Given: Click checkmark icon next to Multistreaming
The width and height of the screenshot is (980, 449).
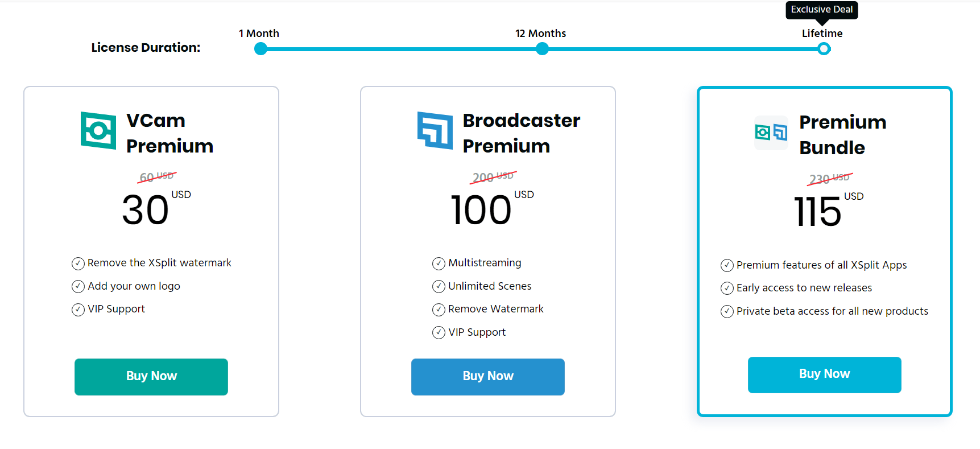Looking at the screenshot, I should [439, 263].
